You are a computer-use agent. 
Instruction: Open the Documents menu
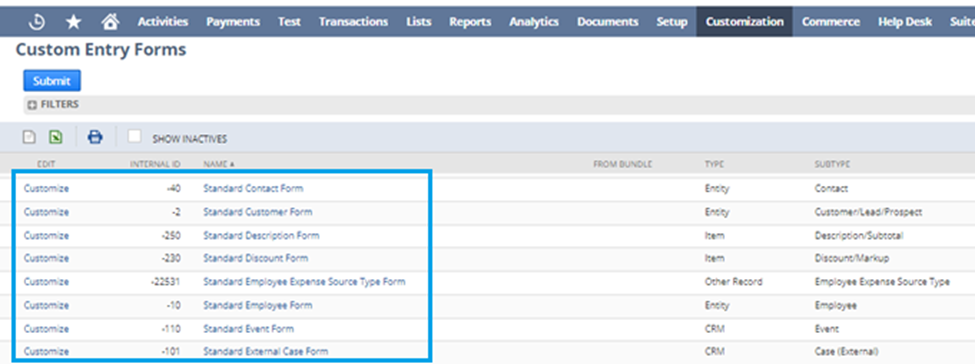point(608,22)
